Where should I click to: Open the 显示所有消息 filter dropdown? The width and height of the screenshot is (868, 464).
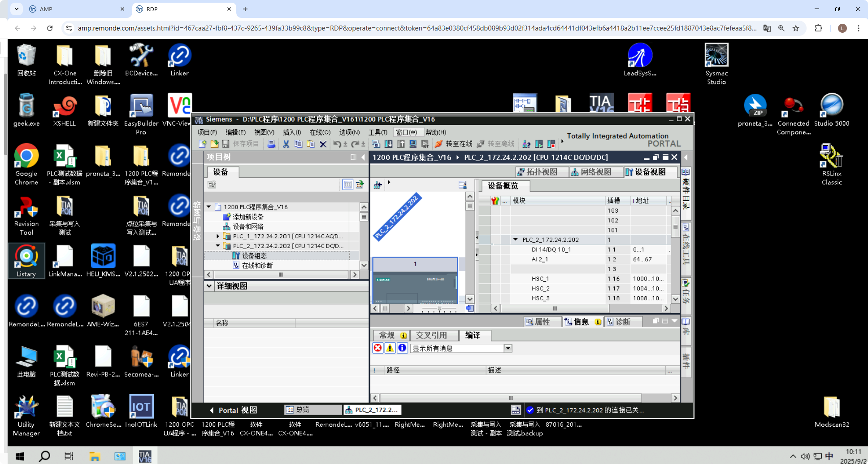(x=508, y=349)
